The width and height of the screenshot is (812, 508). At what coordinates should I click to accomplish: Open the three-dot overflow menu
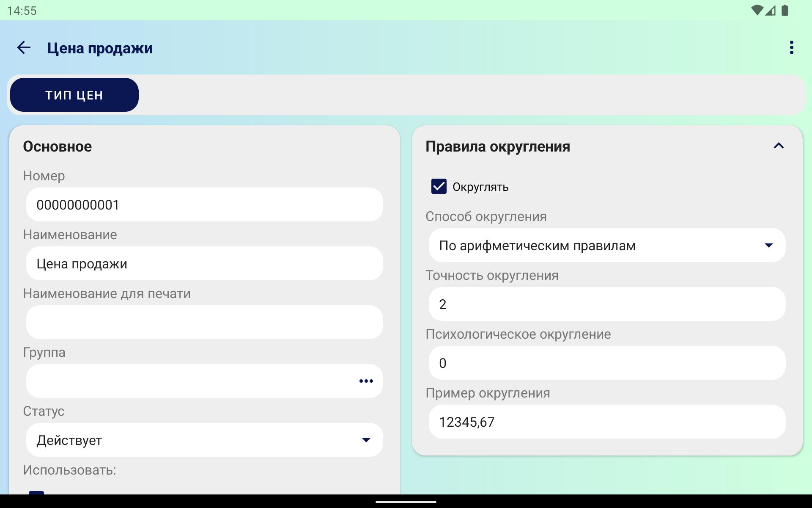pos(791,47)
